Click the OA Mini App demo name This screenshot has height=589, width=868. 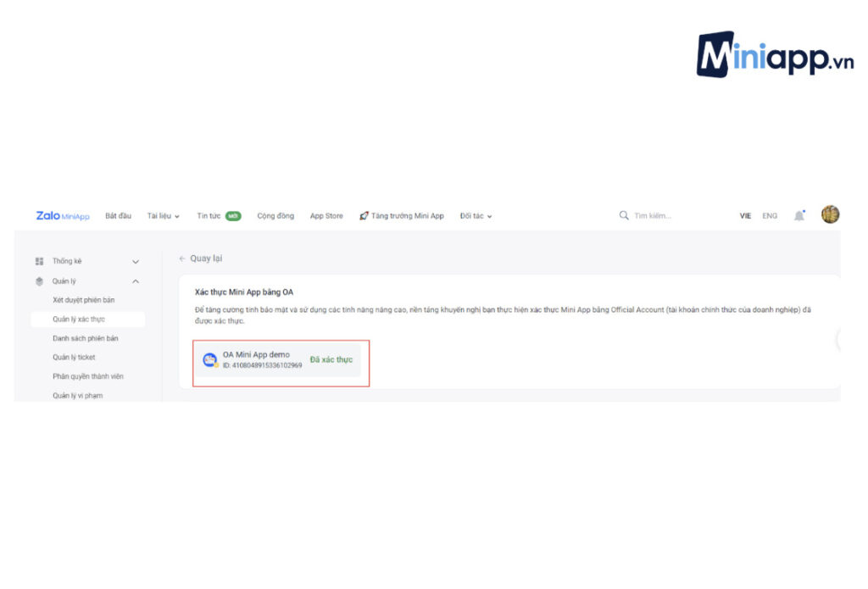point(256,354)
